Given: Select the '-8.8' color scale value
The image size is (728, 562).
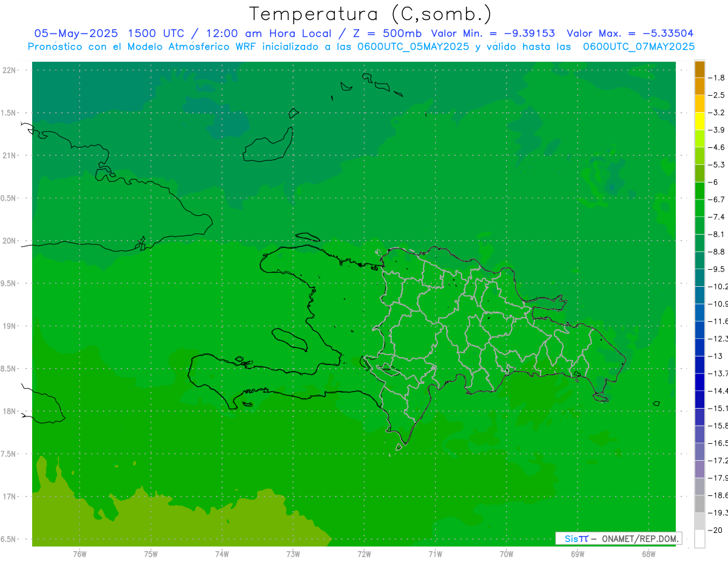Looking at the screenshot, I should [717, 252].
